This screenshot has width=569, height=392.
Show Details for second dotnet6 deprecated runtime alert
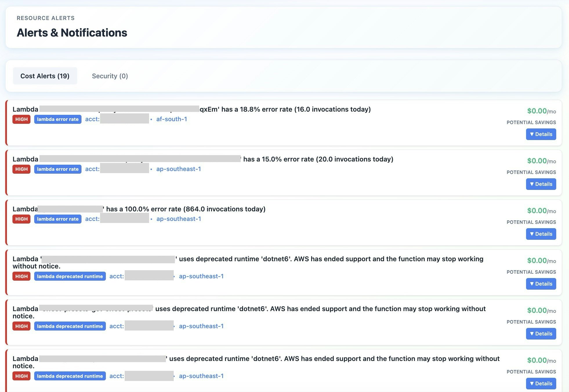tap(541, 334)
